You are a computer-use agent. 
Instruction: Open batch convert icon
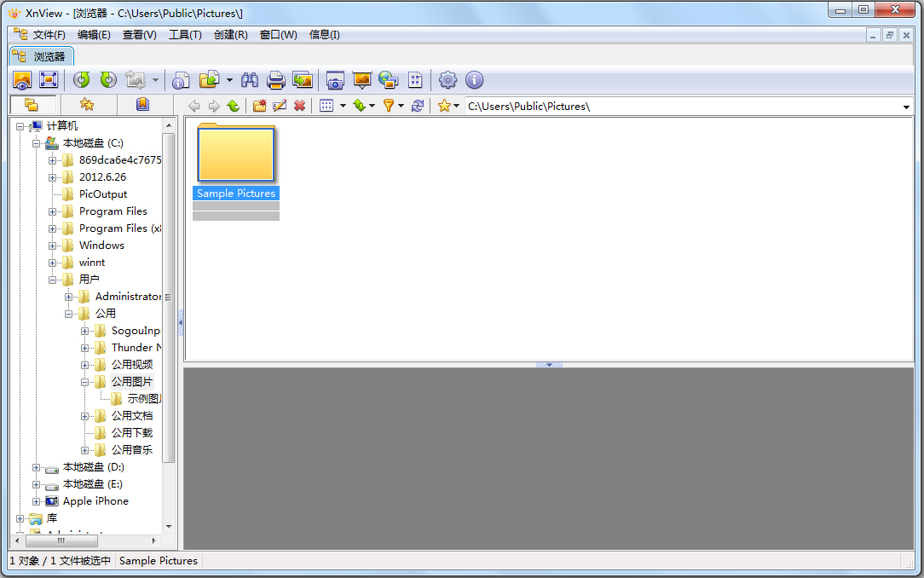pyautogui.click(x=303, y=80)
